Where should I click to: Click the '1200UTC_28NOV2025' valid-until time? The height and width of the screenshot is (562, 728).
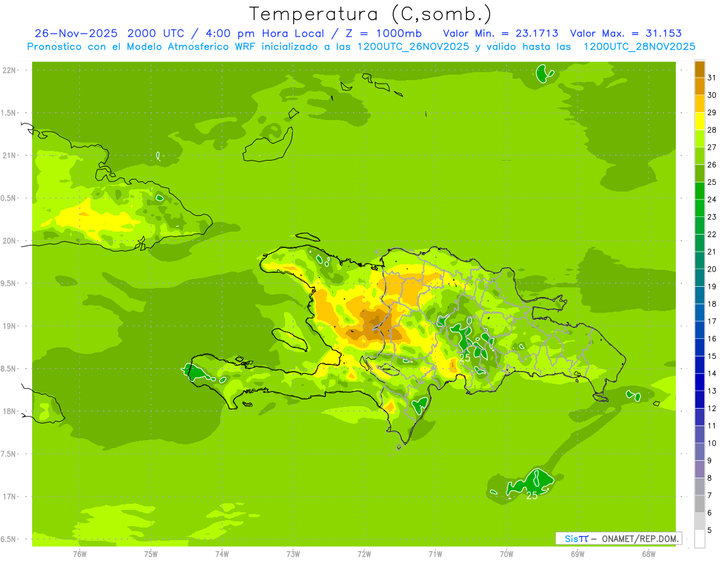coord(639,47)
